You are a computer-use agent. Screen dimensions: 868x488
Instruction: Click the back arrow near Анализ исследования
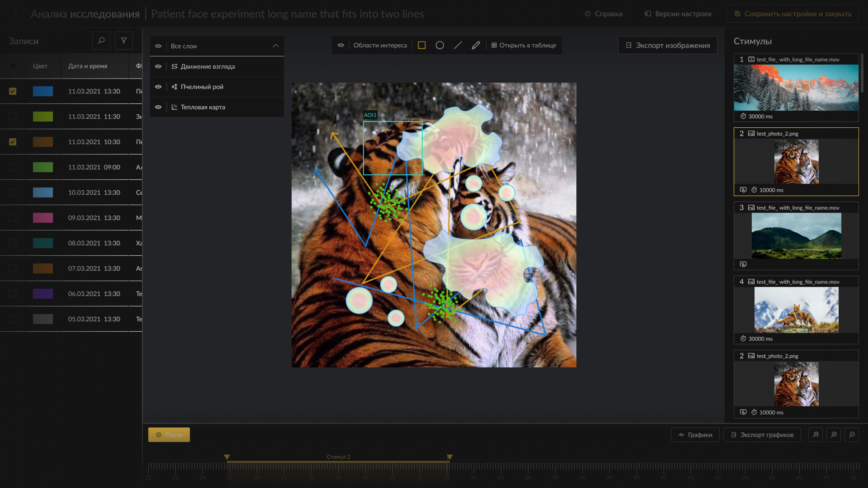point(15,14)
